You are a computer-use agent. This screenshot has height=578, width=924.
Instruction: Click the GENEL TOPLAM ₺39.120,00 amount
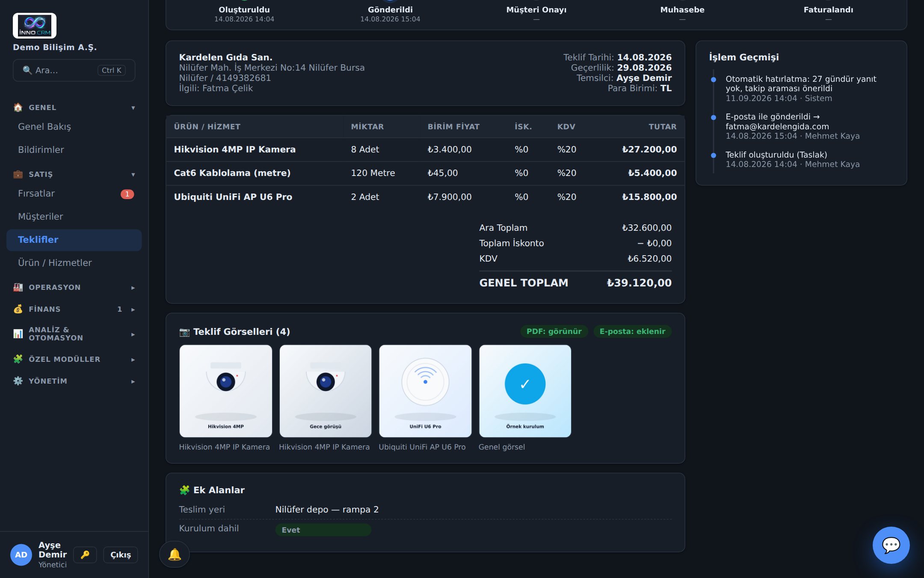[639, 283]
